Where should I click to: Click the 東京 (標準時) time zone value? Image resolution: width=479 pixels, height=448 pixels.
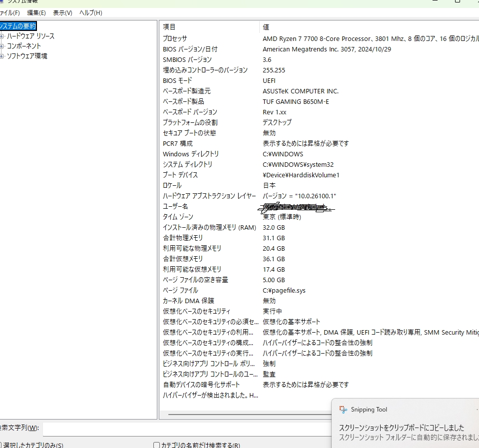[282, 217]
